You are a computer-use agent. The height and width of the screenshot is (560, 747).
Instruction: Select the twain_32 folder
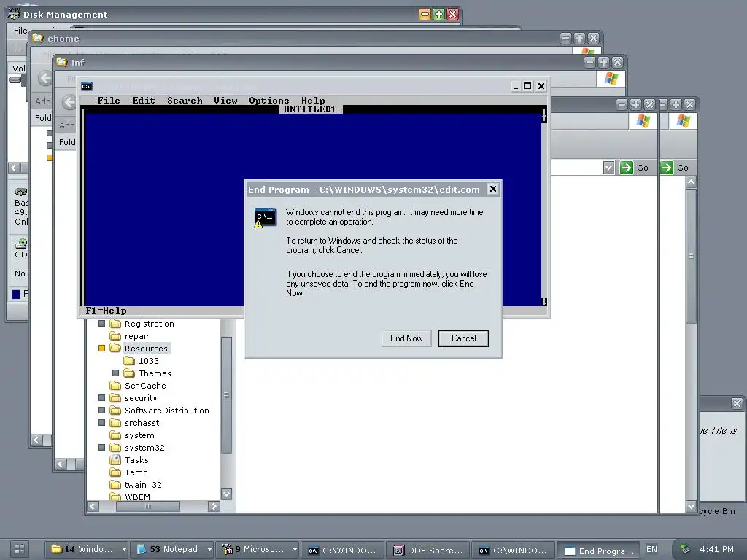coord(143,485)
